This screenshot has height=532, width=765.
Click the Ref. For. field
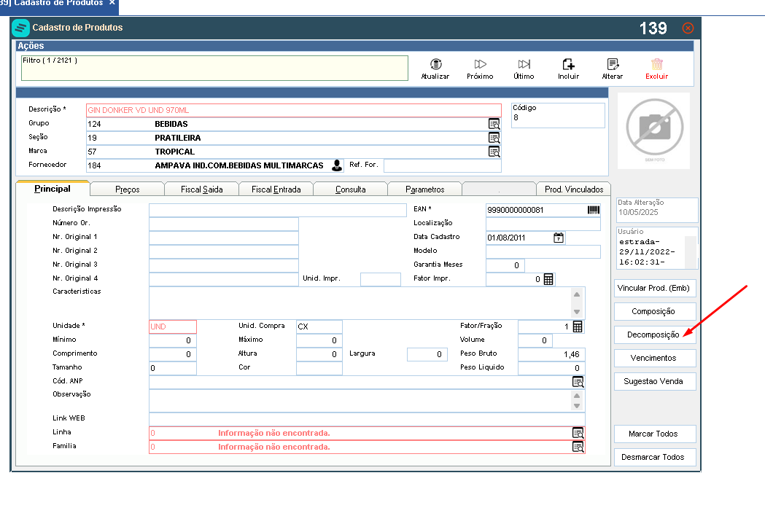tap(443, 165)
